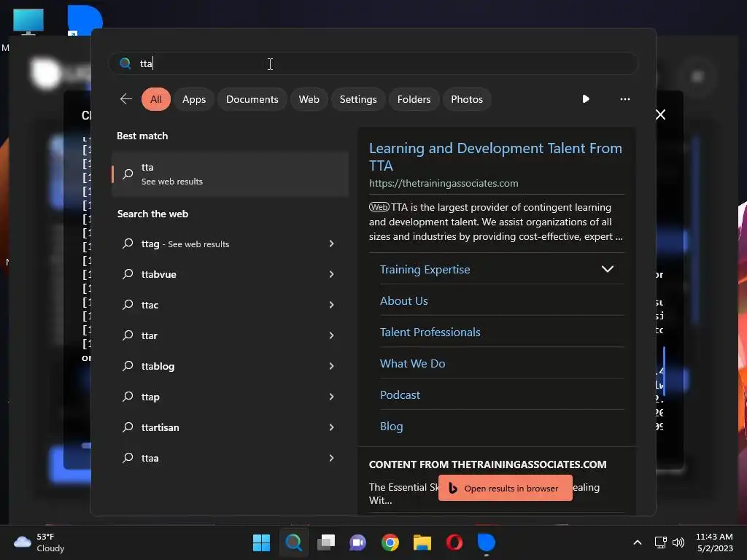Open the weather widget showing 53°F
Image resolution: width=747 pixels, height=560 pixels.
point(39,542)
